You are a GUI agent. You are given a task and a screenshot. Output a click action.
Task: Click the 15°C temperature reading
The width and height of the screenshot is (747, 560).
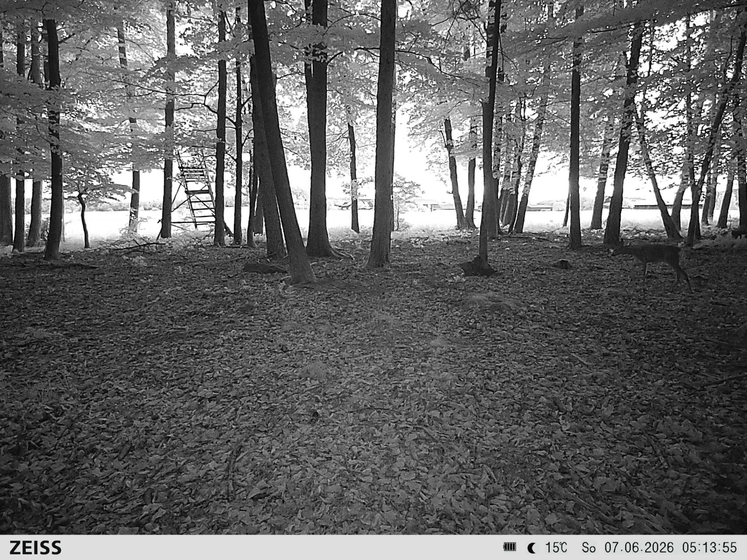click(x=556, y=548)
